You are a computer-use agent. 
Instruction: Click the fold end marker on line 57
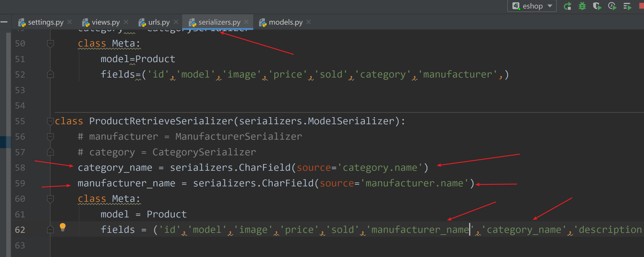50,152
